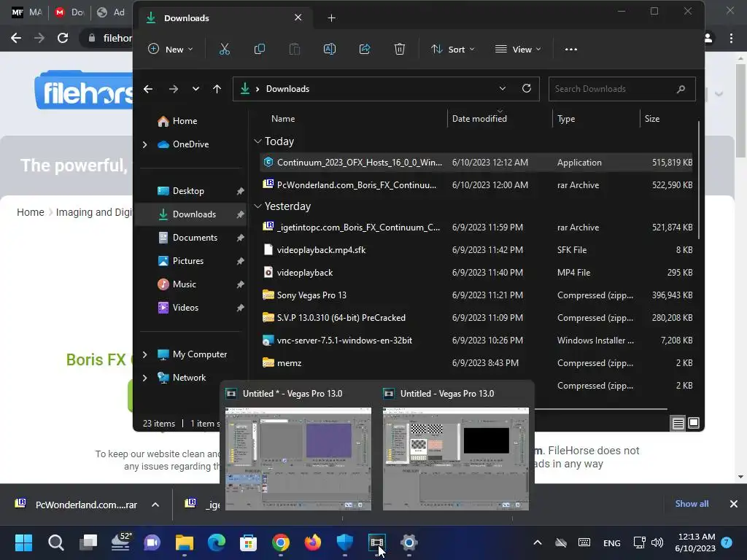Select the Downloads Explorer tab
This screenshot has width=747, height=560.
[x=225, y=18]
